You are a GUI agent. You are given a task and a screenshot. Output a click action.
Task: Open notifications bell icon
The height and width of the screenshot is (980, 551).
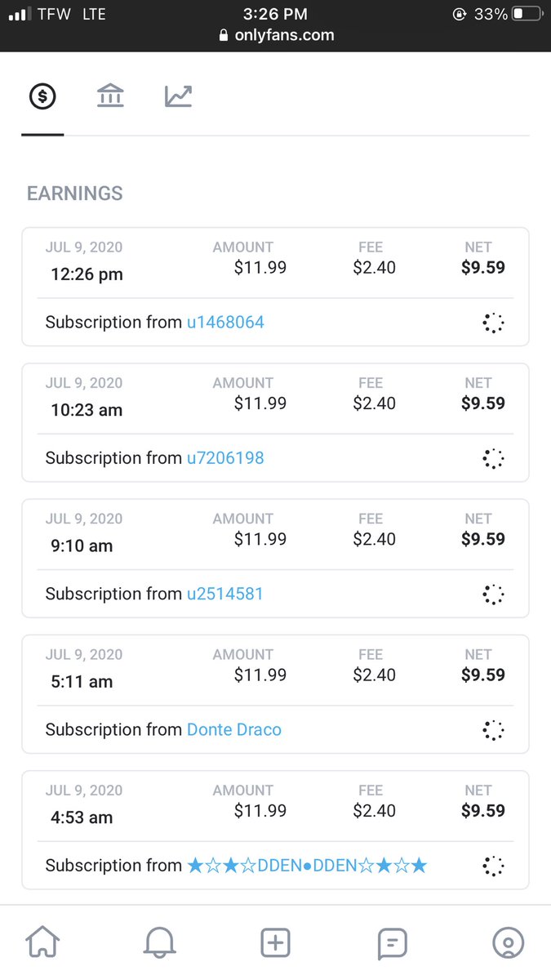tap(159, 943)
